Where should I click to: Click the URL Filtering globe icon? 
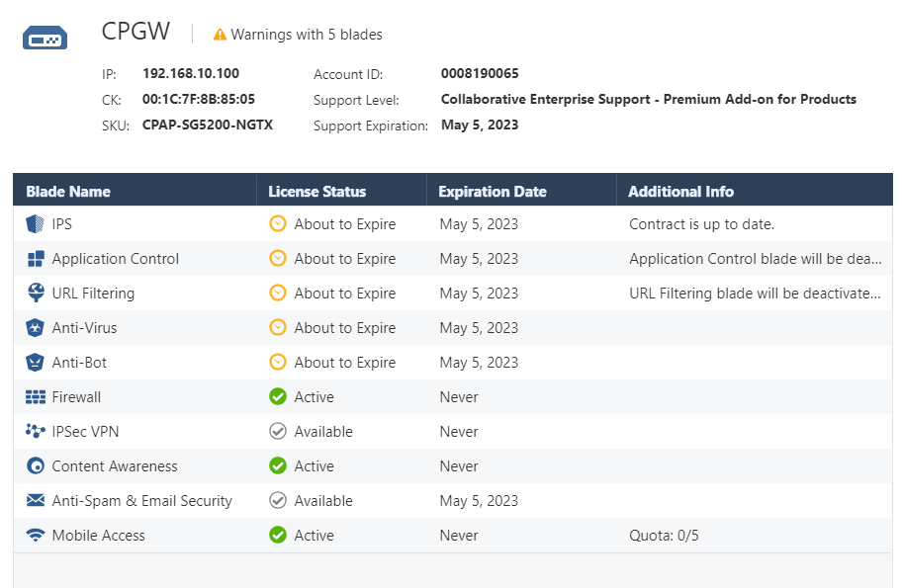tap(36, 293)
